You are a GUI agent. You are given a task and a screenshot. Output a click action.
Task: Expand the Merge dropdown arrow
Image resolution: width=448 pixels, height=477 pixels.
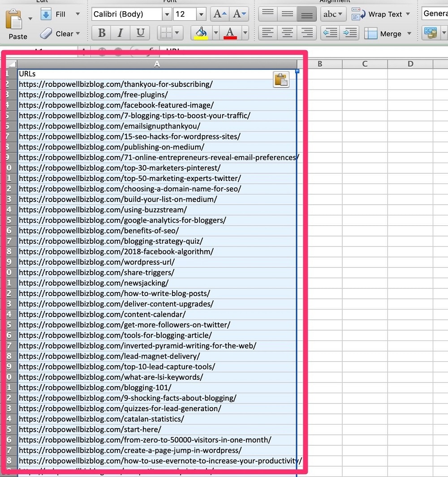point(409,34)
